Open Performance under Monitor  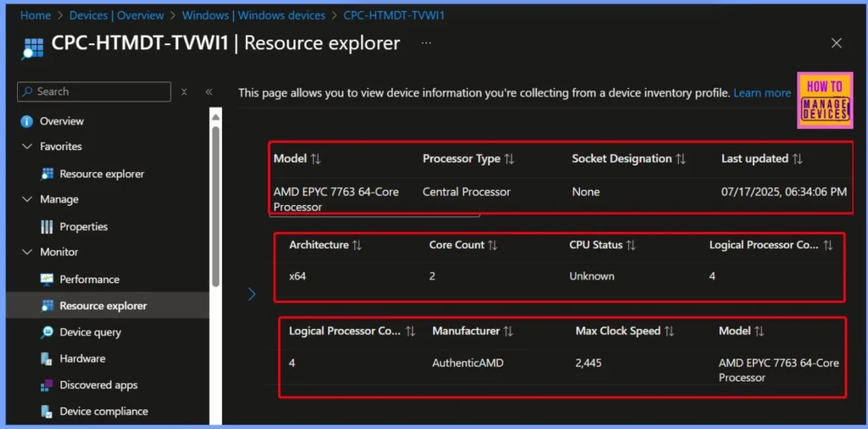(x=89, y=280)
